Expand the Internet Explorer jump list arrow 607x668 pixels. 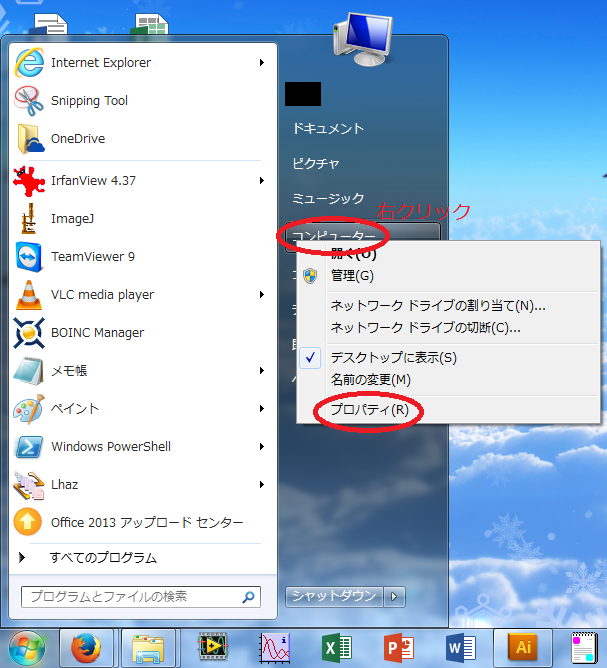(262, 63)
